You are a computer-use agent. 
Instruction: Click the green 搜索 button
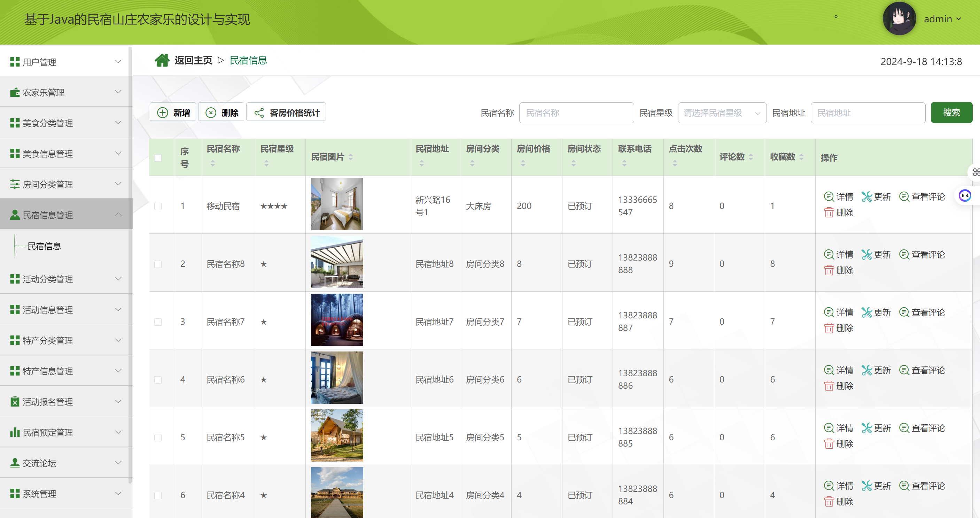pyautogui.click(x=951, y=113)
